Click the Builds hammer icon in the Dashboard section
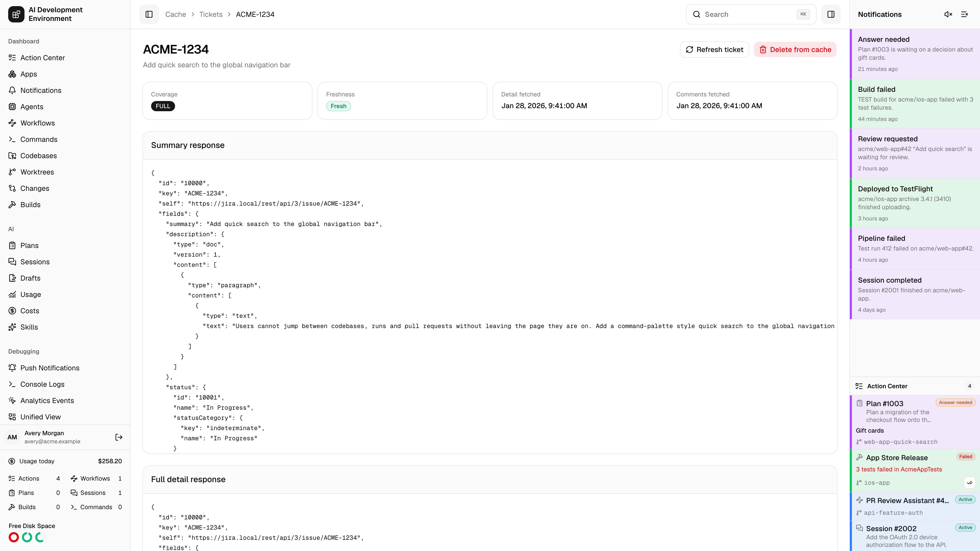This screenshot has height=551, width=980. pos(12,205)
